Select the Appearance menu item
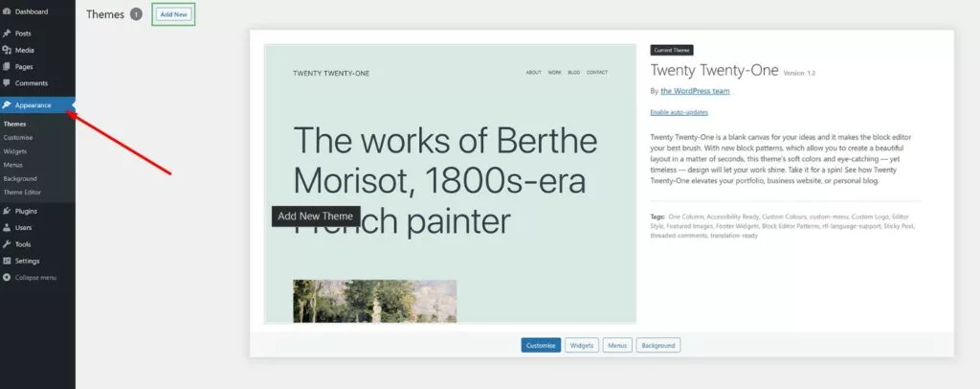The image size is (980, 389). (37, 105)
